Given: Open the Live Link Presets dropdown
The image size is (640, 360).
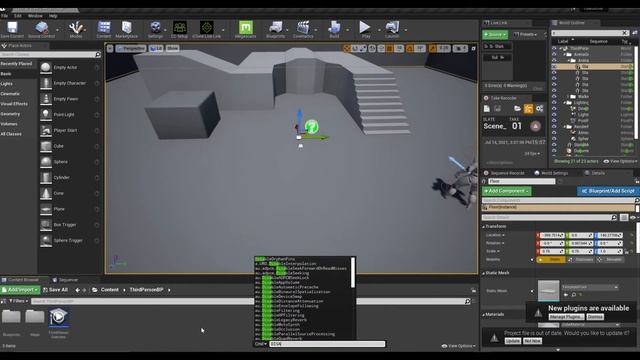Looking at the screenshot, I should [x=526, y=35].
